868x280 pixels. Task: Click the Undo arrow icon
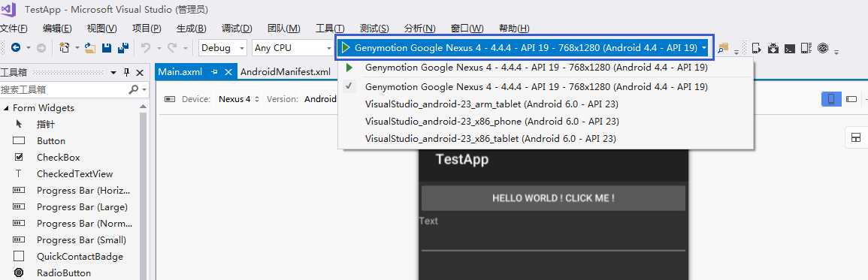[146, 48]
